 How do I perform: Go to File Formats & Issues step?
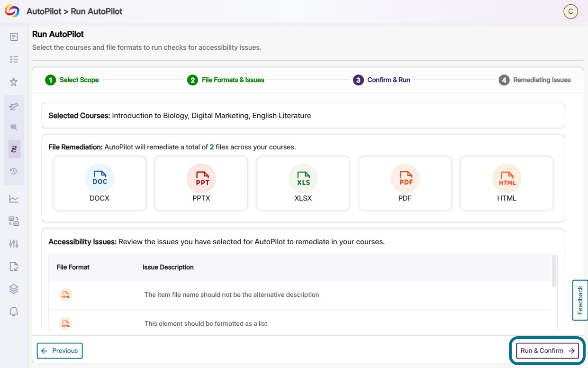(226, 80)
